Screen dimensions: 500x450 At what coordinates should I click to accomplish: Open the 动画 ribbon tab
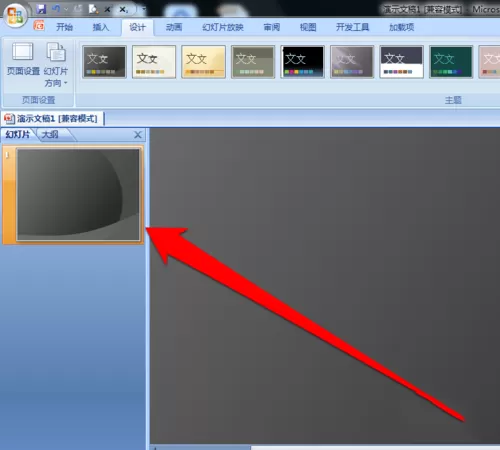point(174,27)
